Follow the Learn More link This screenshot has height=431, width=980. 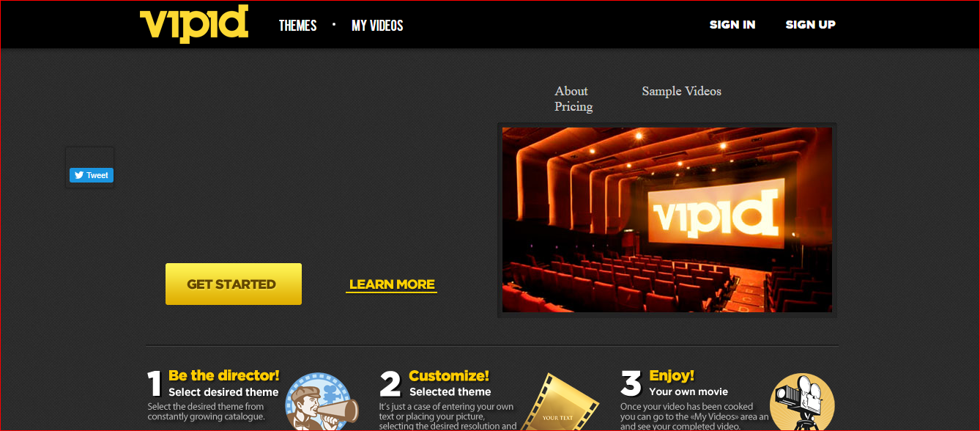[392, 284]
